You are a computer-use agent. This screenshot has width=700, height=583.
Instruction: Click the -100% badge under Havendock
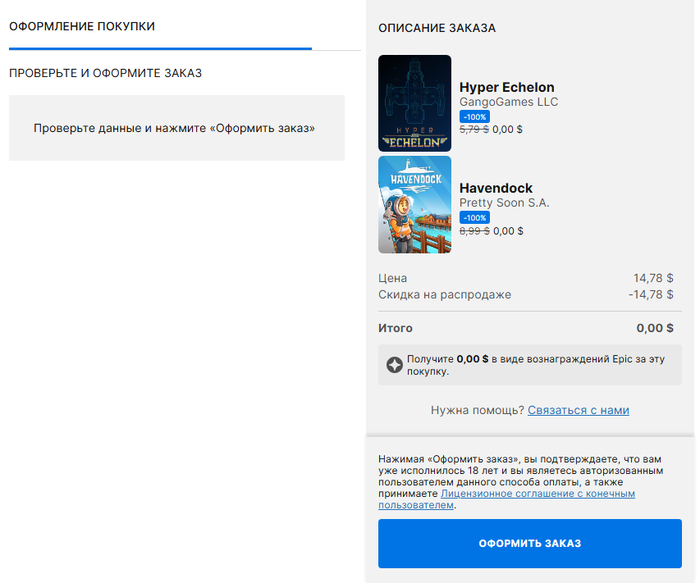(474, 217)
